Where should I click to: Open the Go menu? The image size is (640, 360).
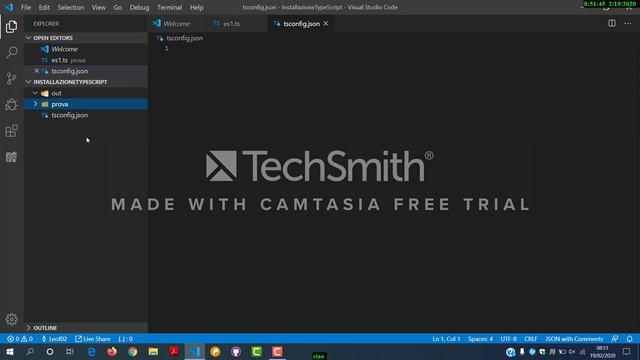[118, 7]
